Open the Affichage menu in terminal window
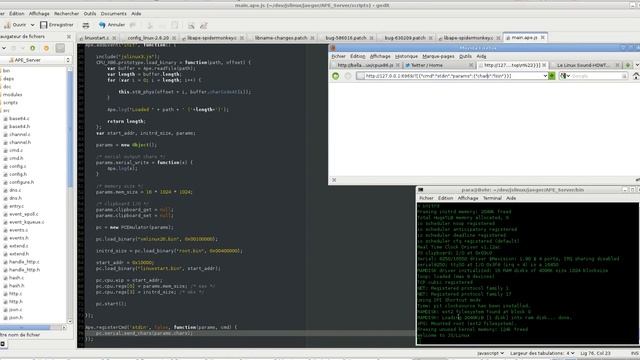The height and width of the screenshot is (360, 640). (468, 198)
